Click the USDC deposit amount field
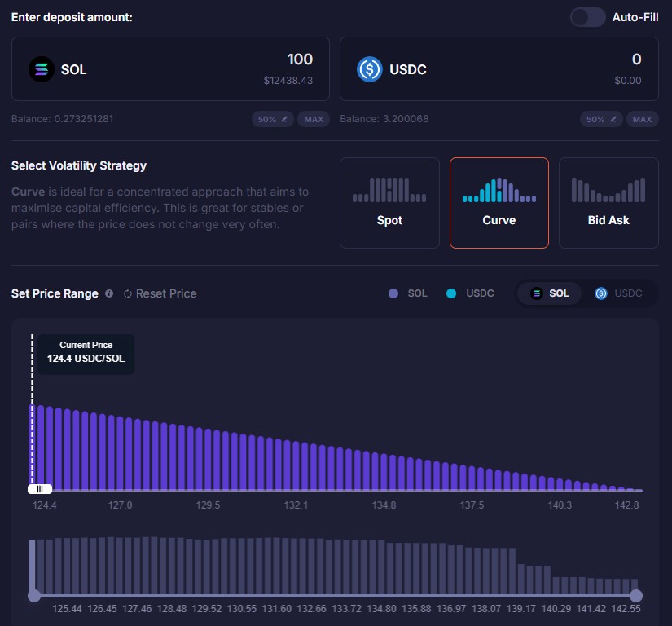 [x=570, y=60]
